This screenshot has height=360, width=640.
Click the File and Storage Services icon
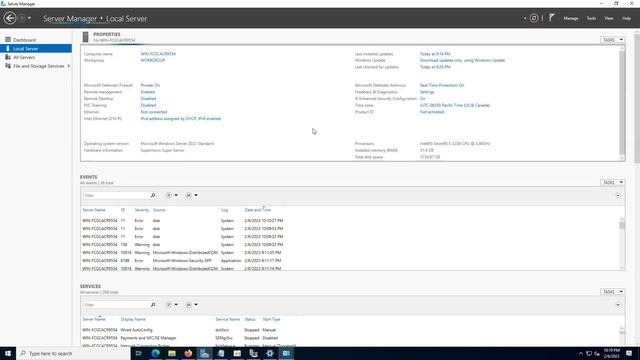coord(8,66)
